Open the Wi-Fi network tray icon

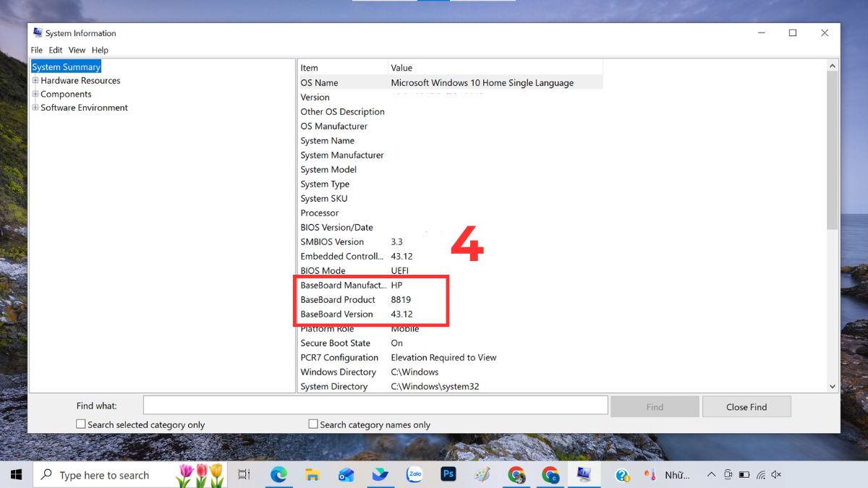point(761,475)
